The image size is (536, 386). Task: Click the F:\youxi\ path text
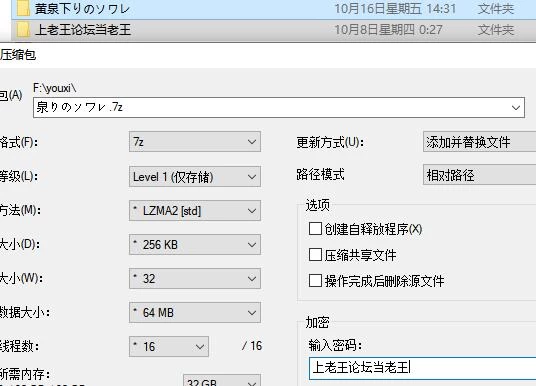(54, 88)
